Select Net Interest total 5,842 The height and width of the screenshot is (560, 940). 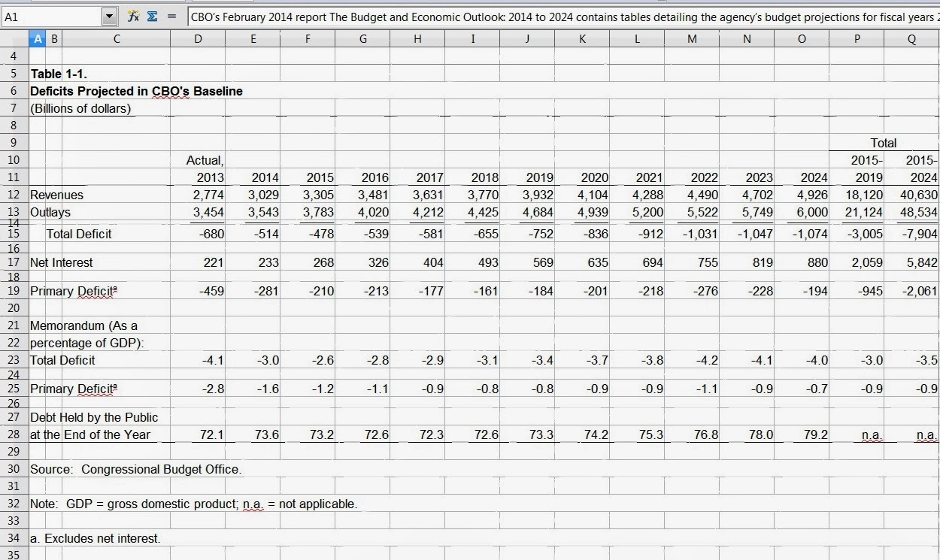922,262
